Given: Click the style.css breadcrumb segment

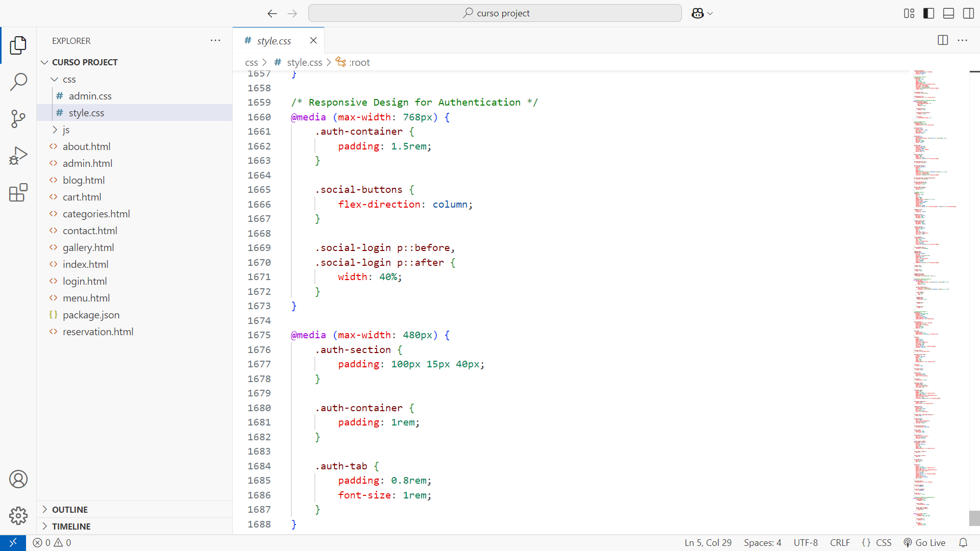Looking at the screenshot, I should pyautogui.click(x=298, y=62).
